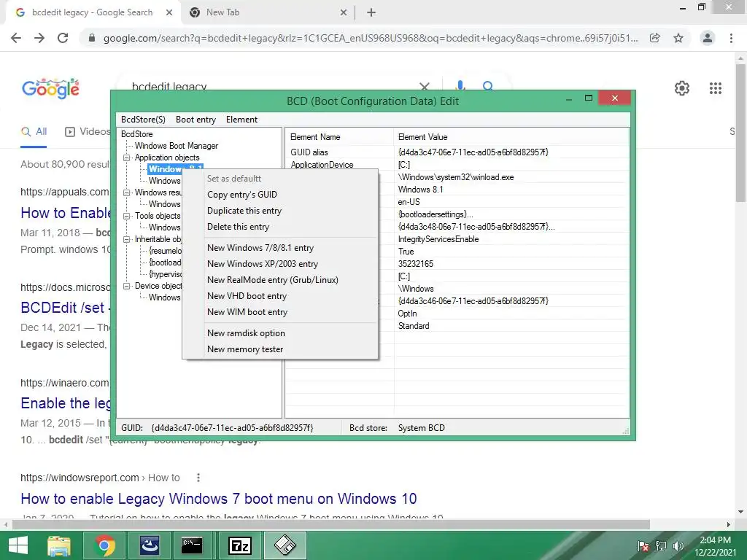Click the {bootloadersettings}... value

pyautogui.click(x=436, y=214)
